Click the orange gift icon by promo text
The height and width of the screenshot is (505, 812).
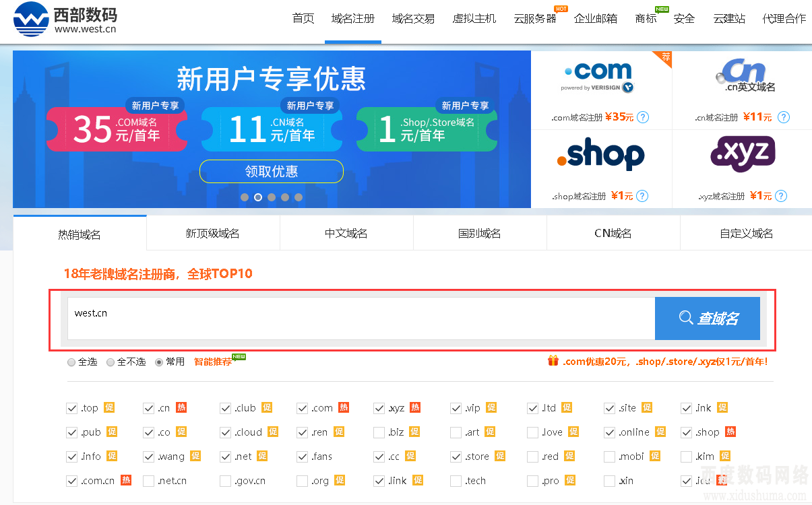pos(553,361)
